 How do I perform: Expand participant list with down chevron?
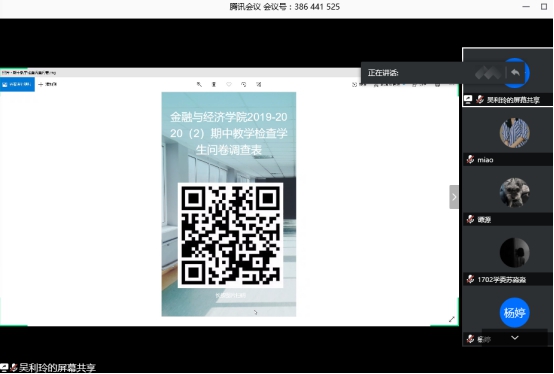click(x=515, y=338)
